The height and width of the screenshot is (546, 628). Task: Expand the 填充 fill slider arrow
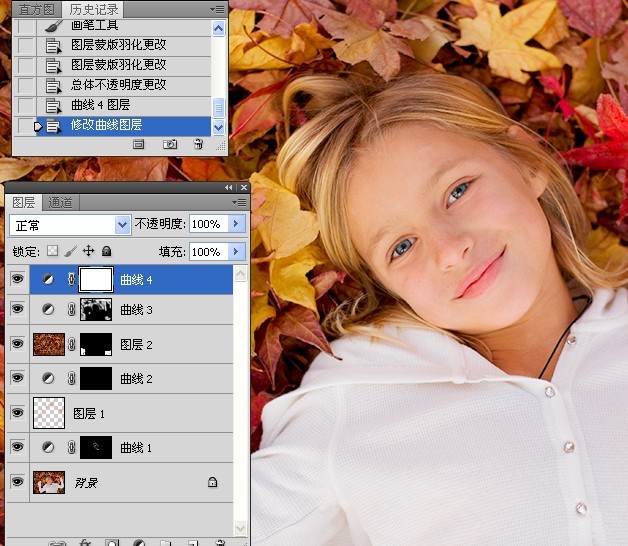(236, 252)
